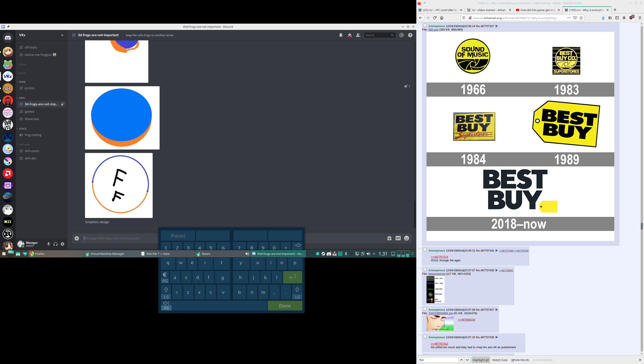Toggle the Discord member list
Image resolution: width=644 pixels, height=364 pixels.
click(358, 35)
